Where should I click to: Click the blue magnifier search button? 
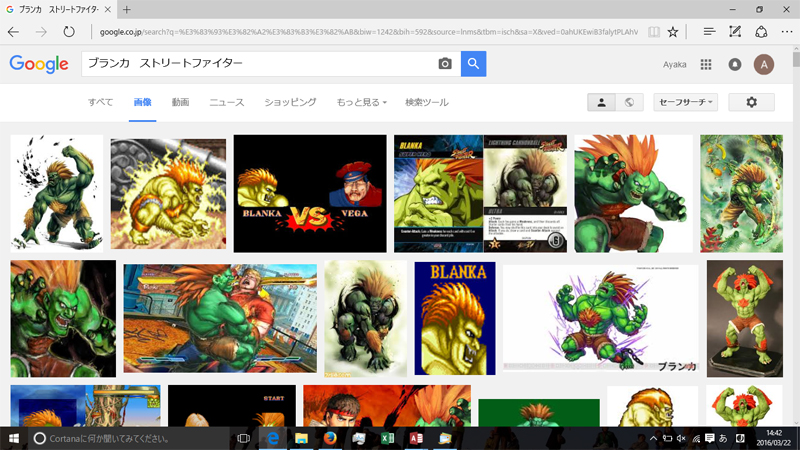pos(473,64)
